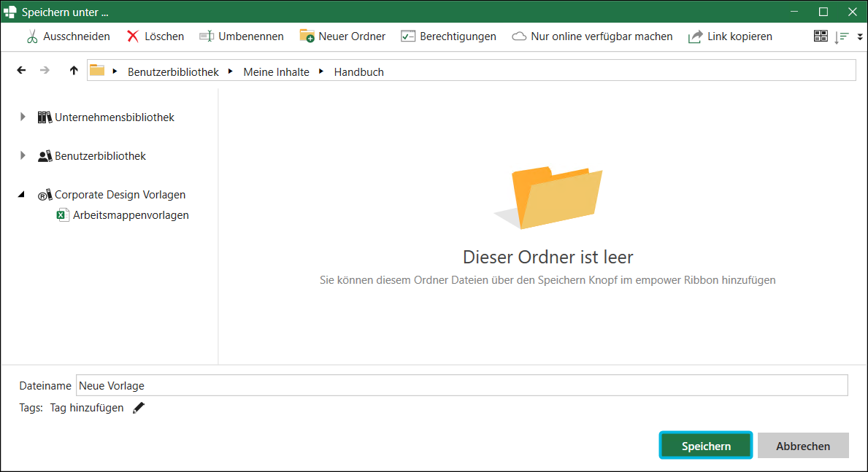Click the Abbrechen button
Image resolution: width=868 pixels, height=472 pixels.
803,446
